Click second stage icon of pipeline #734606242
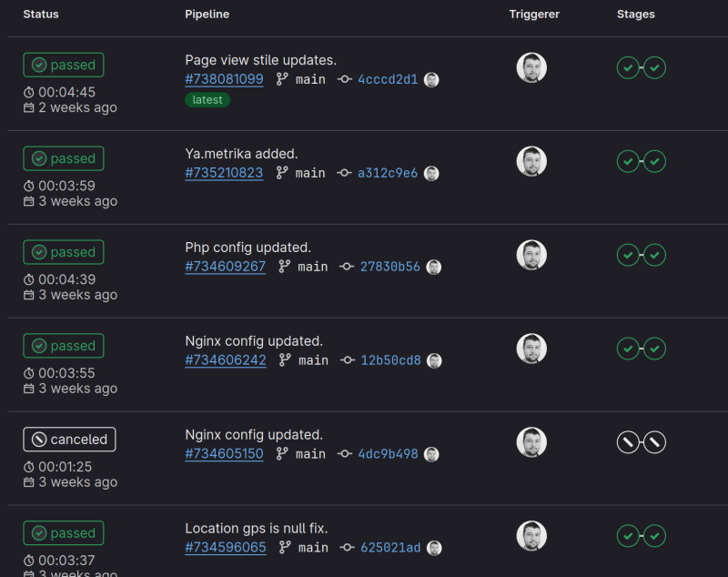 (655, 349)
